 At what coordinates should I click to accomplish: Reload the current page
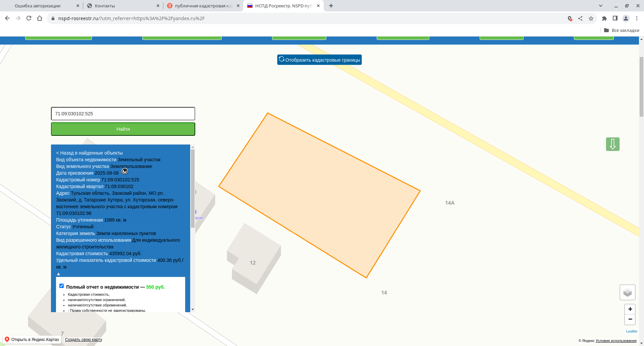[29, 18]
